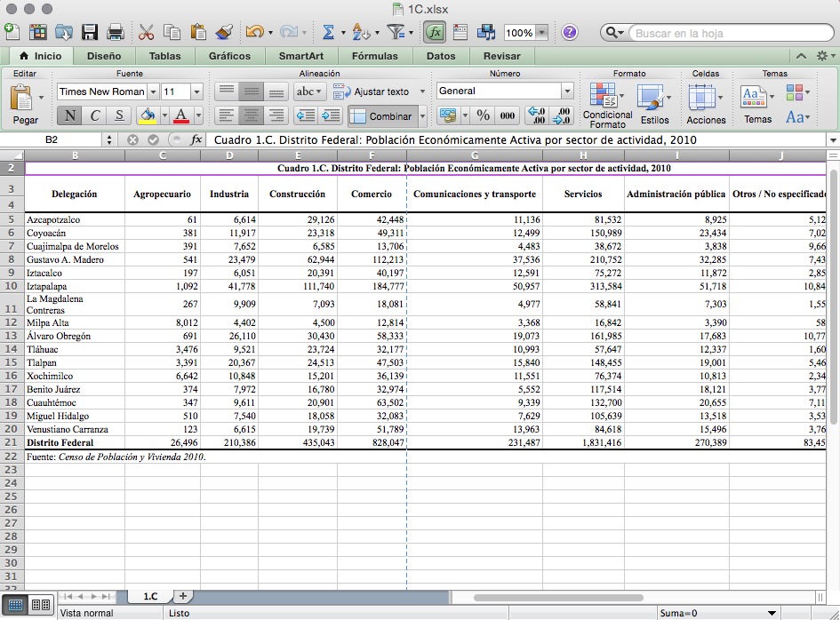840x620 pixels.
Task: Activate the Format painter brush icon
Action: [x=224, y=32]
